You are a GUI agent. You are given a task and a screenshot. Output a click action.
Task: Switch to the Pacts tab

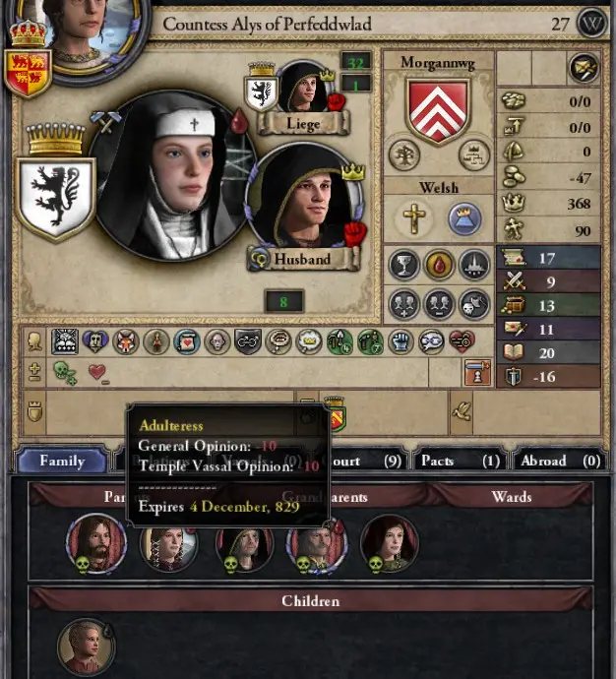coord(461,461)
